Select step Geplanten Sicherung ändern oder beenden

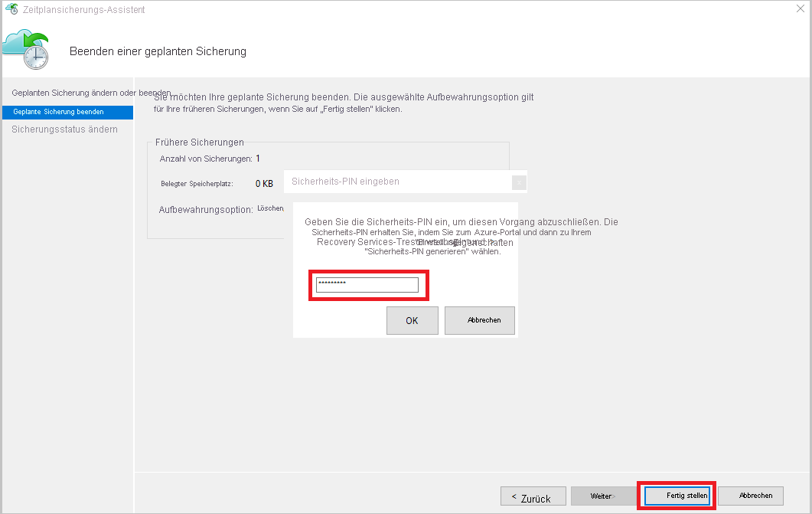click(91, 93)
